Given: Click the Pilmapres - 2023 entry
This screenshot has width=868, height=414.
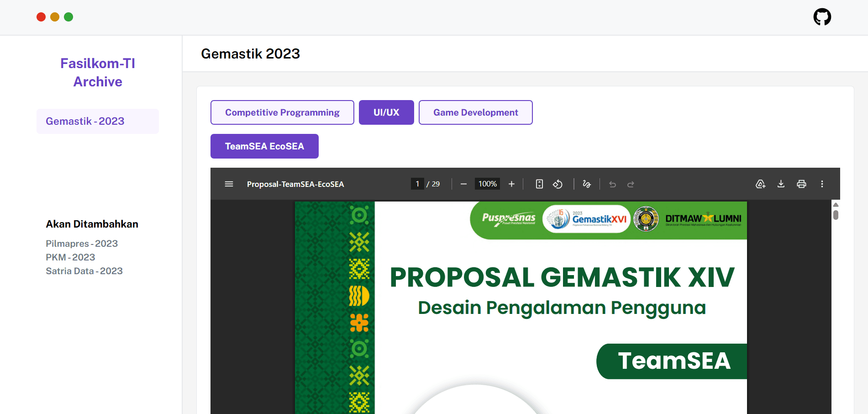Looking at the screenshot, I should click(82, 244).
